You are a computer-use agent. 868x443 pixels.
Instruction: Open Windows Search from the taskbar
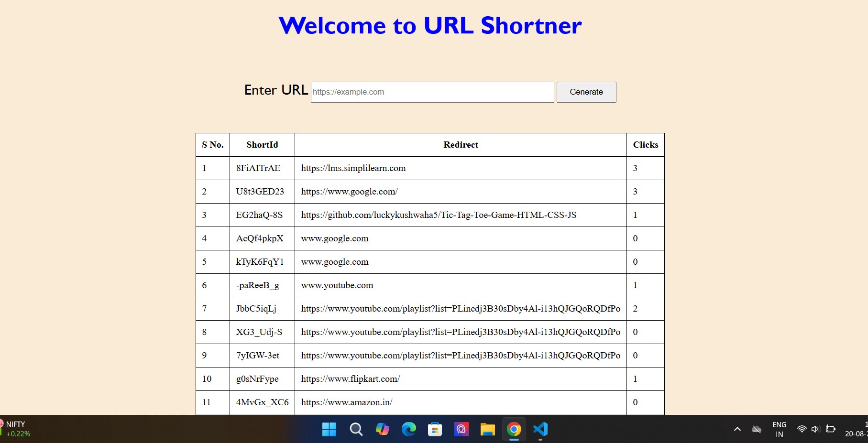356,430
